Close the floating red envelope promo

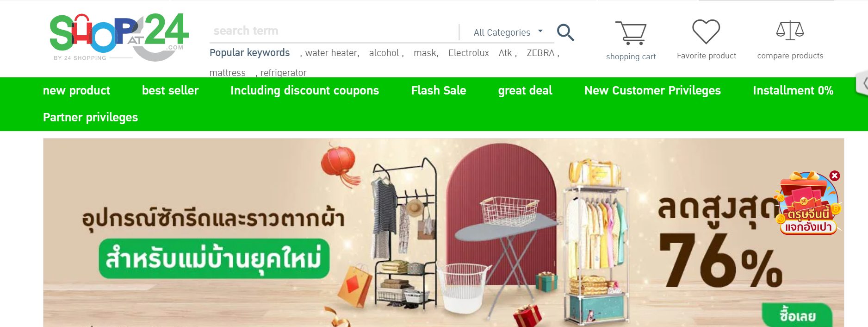835,176
